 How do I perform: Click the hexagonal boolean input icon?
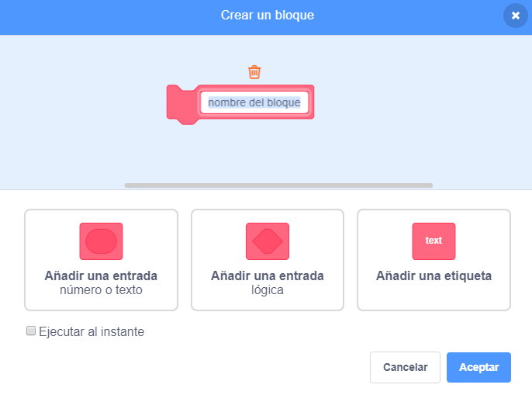[268, 241]
